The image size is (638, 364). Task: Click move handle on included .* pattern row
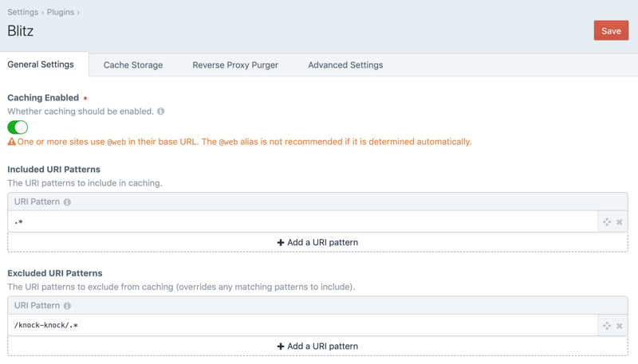click(607, 222)
